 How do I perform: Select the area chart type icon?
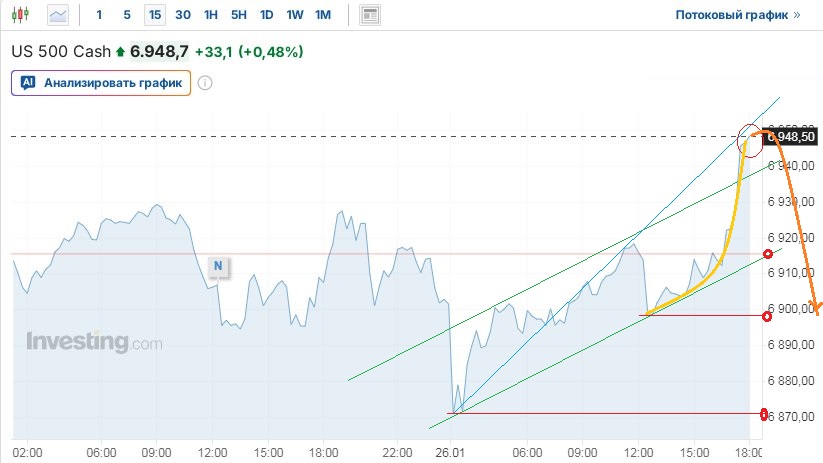pos(59,15)
